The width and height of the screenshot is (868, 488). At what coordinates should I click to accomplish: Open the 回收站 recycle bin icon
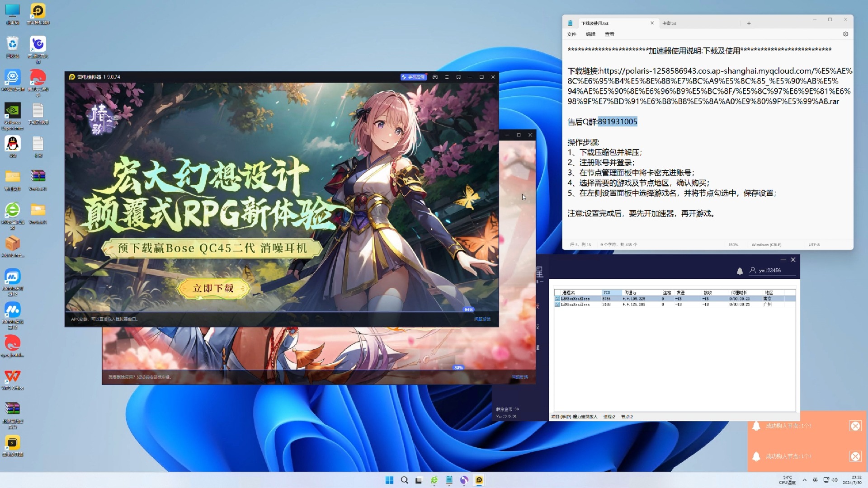point(13,47)
